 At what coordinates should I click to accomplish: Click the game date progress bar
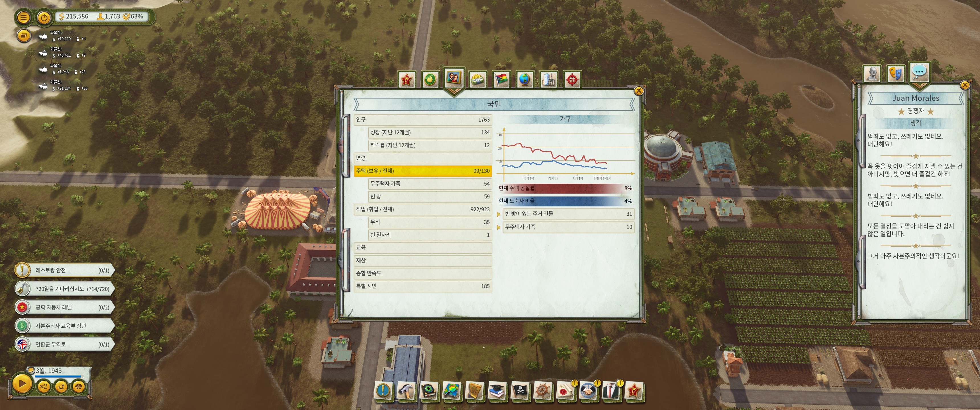tap(59, 376)
